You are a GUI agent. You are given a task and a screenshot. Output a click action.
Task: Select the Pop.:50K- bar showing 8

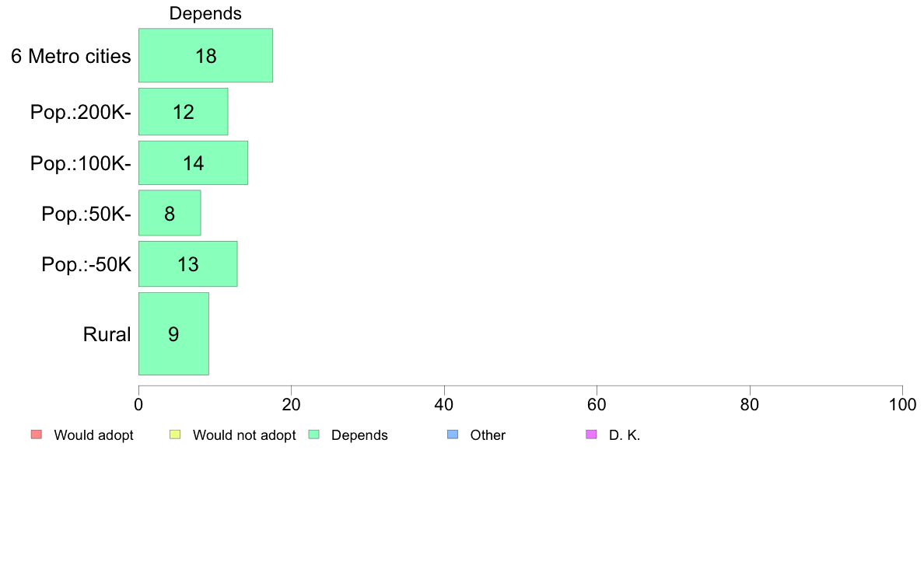point(170,213)
